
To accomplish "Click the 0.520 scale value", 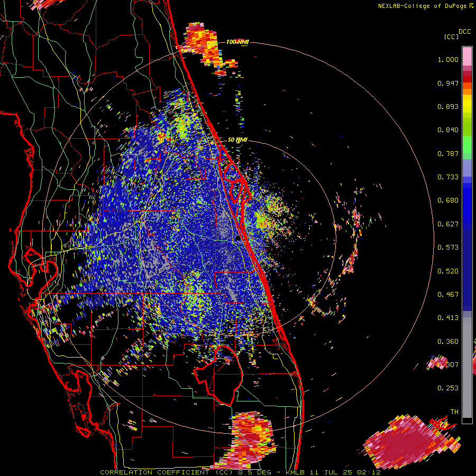I will tap(448, 271).
